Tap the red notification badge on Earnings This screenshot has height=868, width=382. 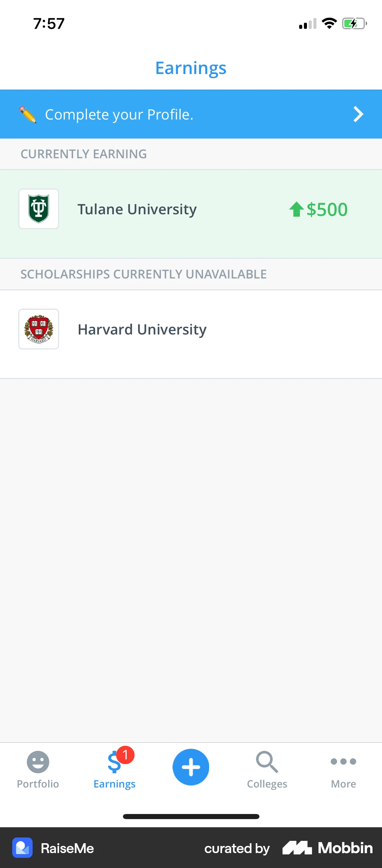125,755
